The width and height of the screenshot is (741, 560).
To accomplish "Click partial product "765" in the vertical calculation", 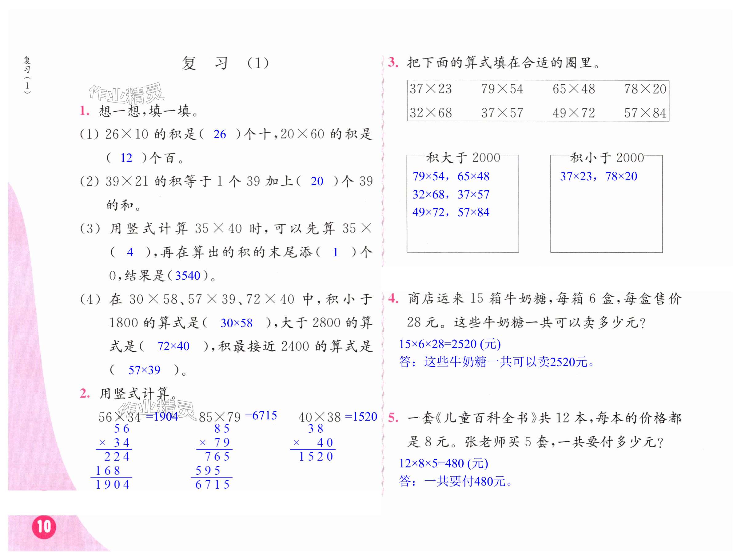I will [x=217, y=456].
